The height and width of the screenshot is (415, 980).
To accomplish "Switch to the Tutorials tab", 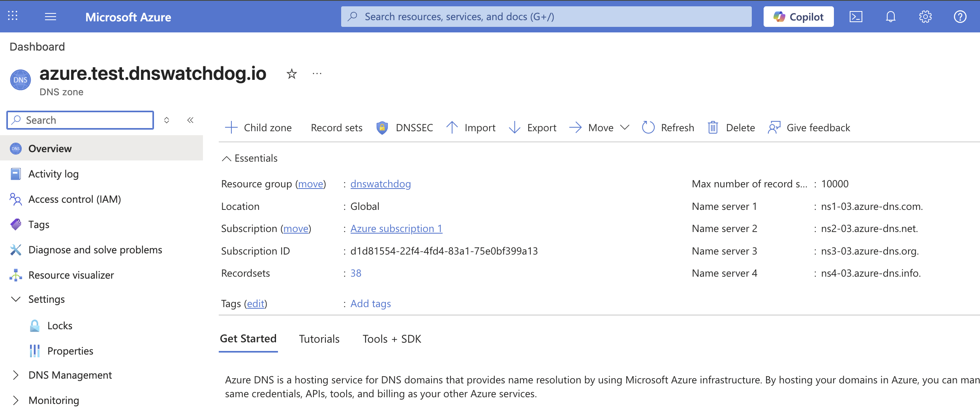I will click(319, 339).
